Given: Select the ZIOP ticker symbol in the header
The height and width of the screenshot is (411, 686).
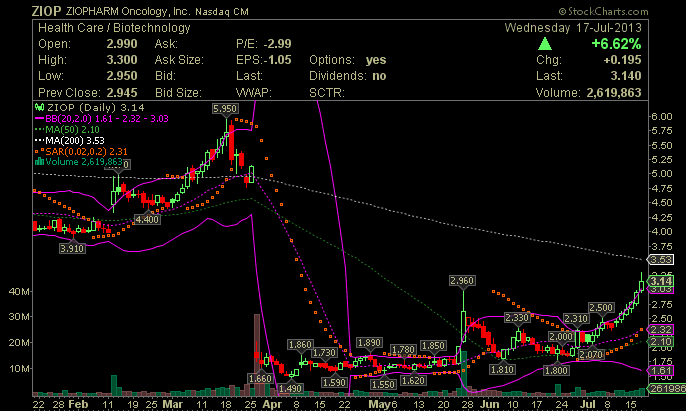Looking at the screenshot, I should 46,11.
